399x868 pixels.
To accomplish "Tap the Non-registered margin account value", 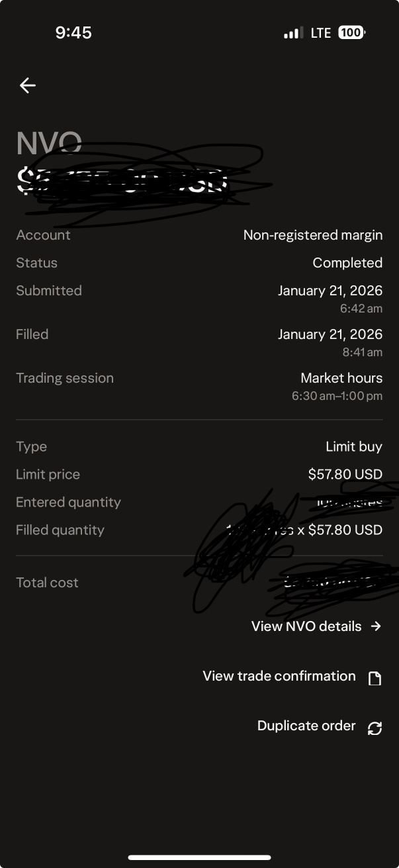I will [x=313, y=235].
